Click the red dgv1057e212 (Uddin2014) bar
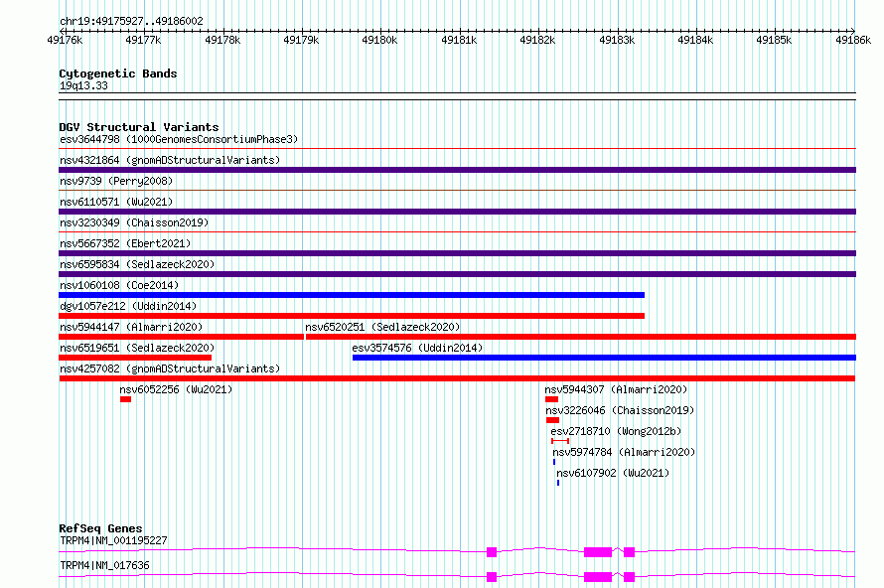Screen dimensions: 884x588 pos(352,316)
